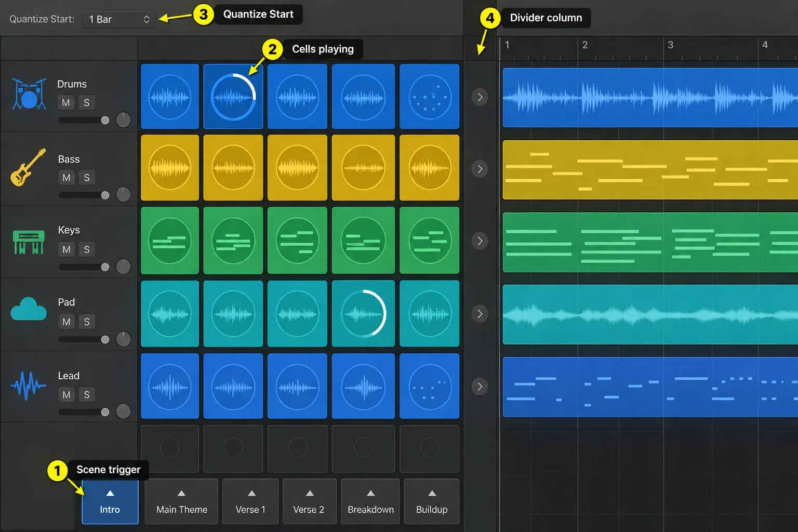
Task: Trigger the Intro scene
Action: [x=110, y=502]
